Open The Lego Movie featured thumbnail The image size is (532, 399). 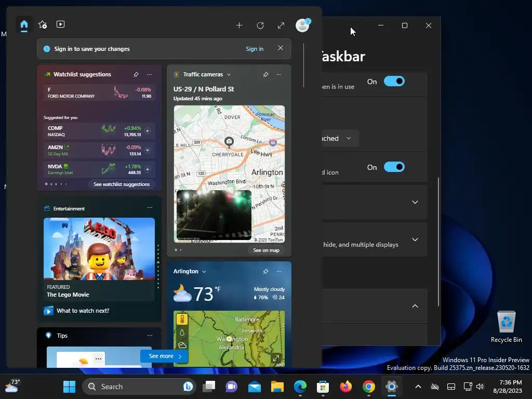click(x=99, y=249)
